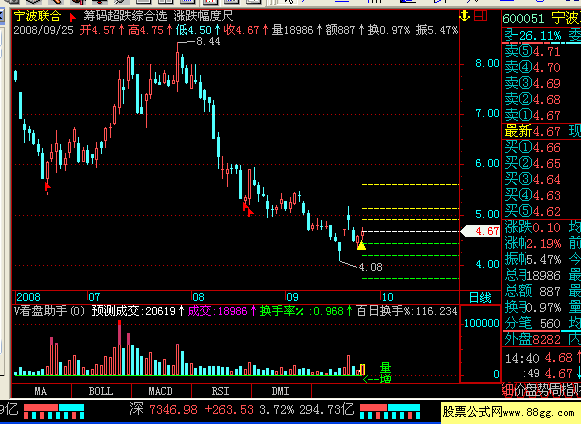Click the magenta 成交:18986 value
Image resolution: width=581 pixels, height=424 pixels.
coord(217,311)
